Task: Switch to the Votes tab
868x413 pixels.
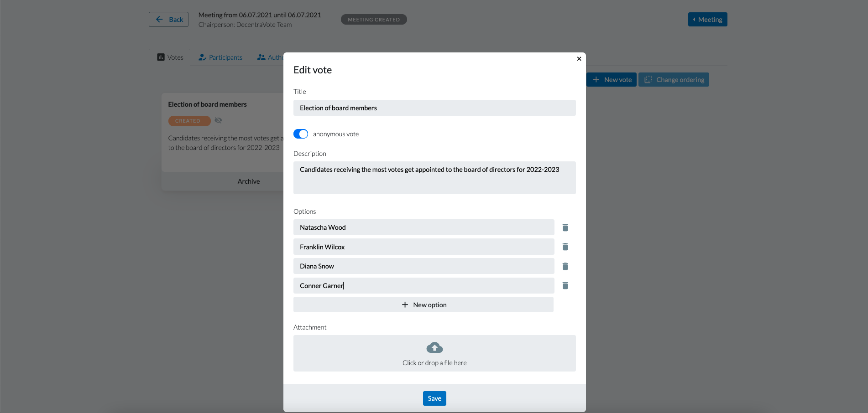Action: (170, 57)
